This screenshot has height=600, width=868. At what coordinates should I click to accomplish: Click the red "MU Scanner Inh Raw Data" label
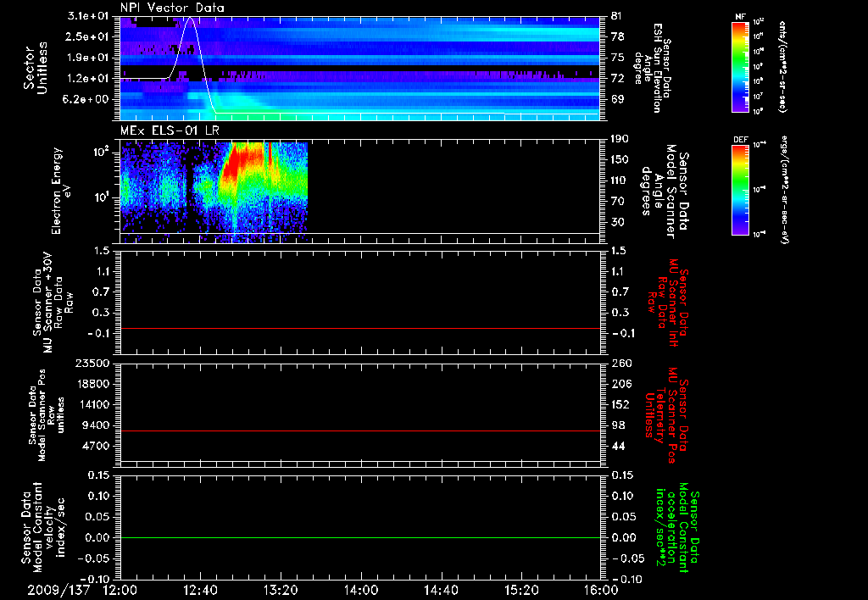[669, 303]
